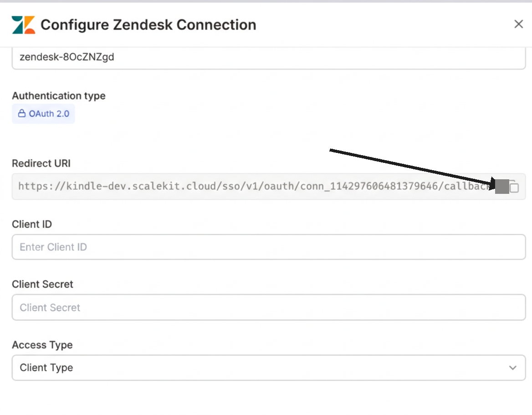
Task: Click the Configure Zendesk Connection title
Action: click(148, 25)
